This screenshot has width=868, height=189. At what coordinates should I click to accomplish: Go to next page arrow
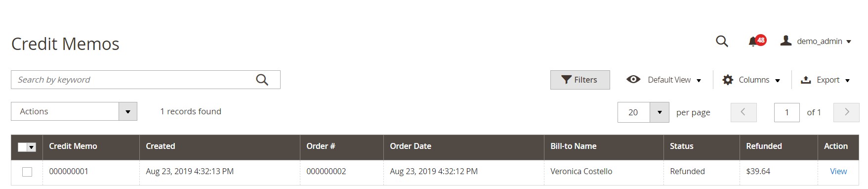[x=846, y=112]
